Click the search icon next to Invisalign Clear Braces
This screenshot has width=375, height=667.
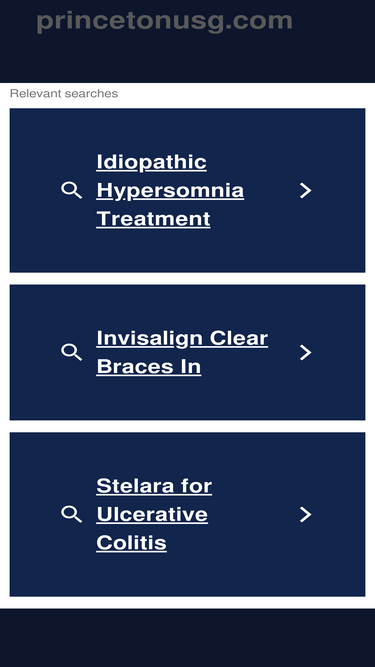coord(71,352)
